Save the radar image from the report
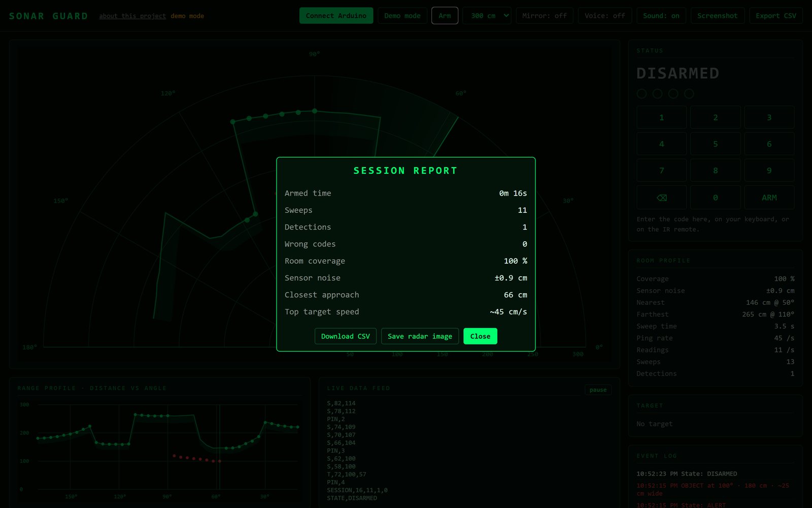The image size is (812, 508). pos(420,336)
